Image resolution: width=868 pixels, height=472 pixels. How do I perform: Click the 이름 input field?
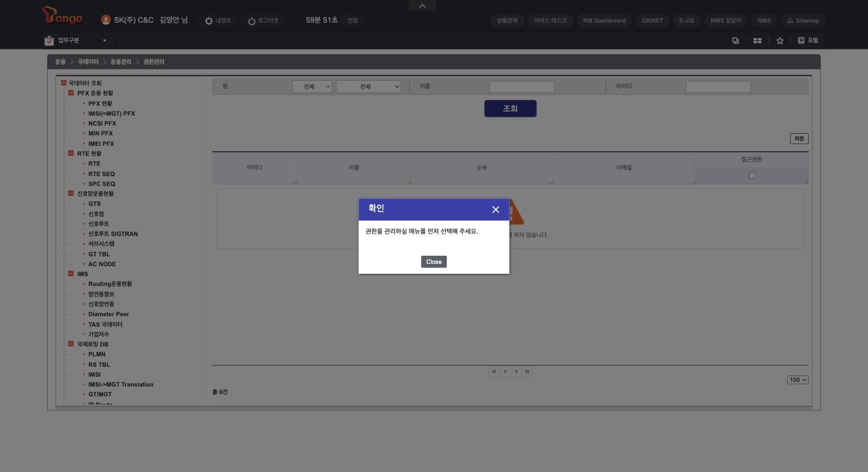[522, 87]
